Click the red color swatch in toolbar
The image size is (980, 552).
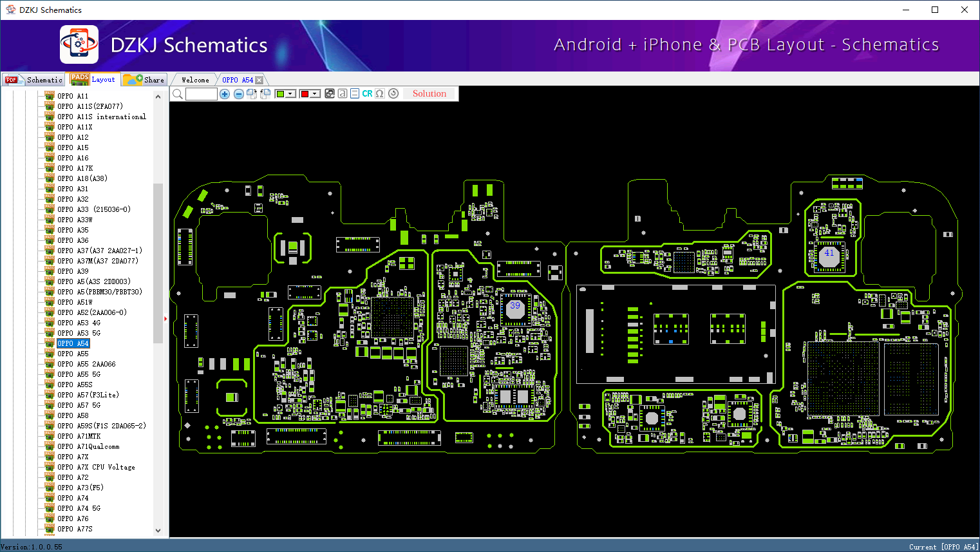(305, 94)
